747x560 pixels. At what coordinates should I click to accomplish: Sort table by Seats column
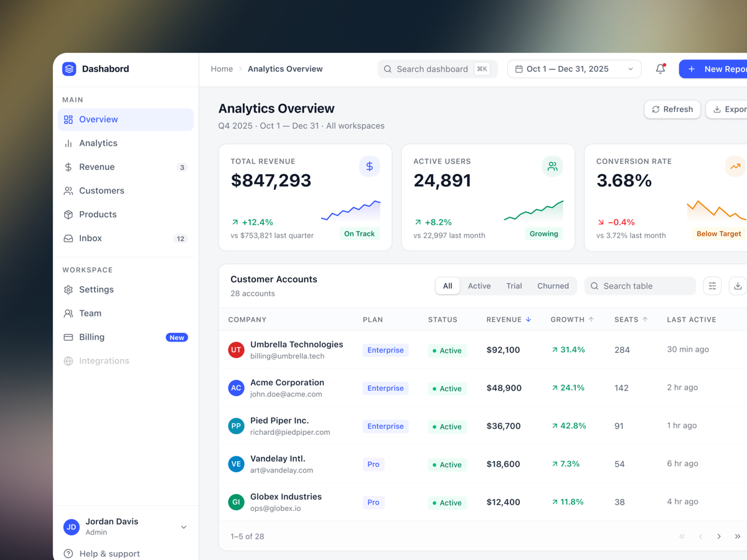point(631,320)
